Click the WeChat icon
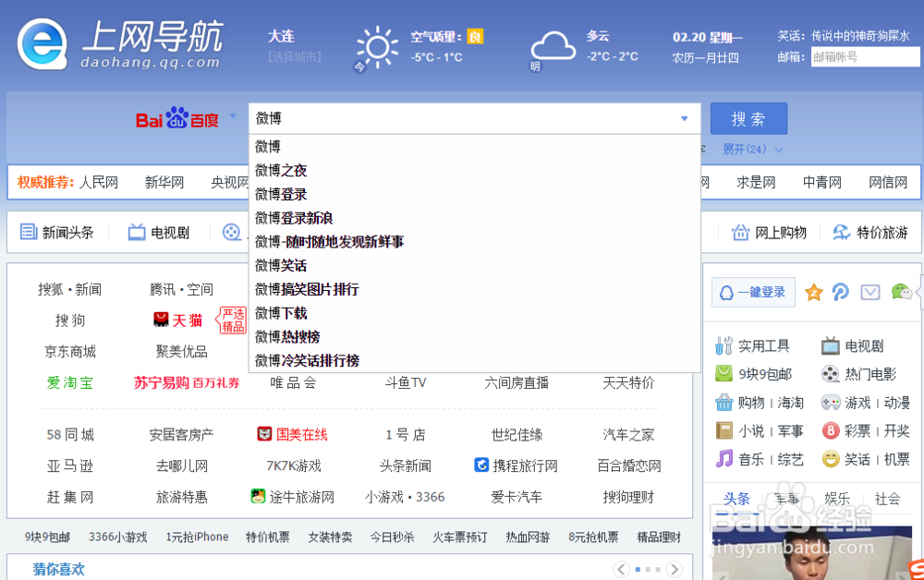Viewport: 924px width, 580px height. point(901,292)
